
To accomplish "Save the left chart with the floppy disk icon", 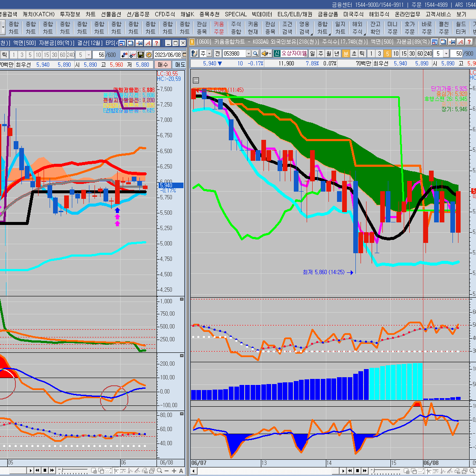I will pyautogui.click(x=141, y=55).
